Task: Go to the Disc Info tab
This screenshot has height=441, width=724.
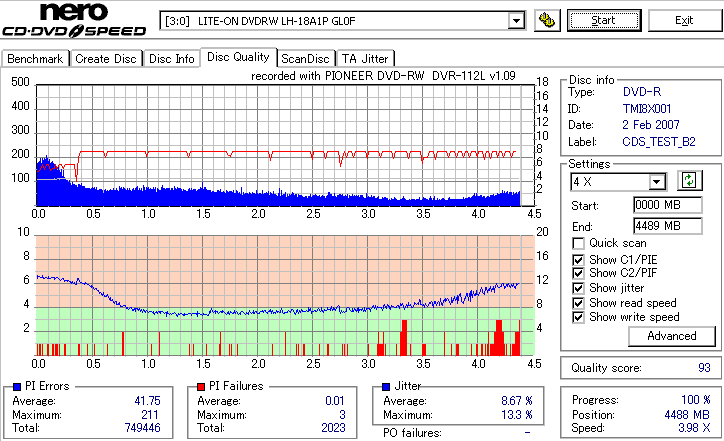Action: [x=171, y=59]
